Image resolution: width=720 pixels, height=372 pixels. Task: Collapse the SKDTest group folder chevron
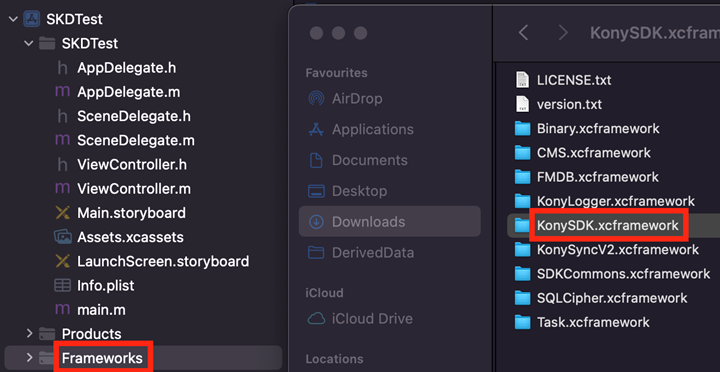(29, 44)
